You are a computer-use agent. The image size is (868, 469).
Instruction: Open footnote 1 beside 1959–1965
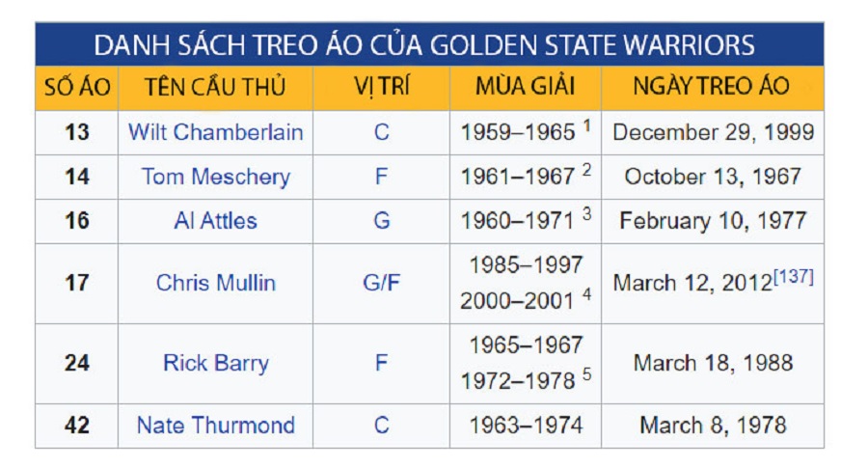tap(586, 125)
